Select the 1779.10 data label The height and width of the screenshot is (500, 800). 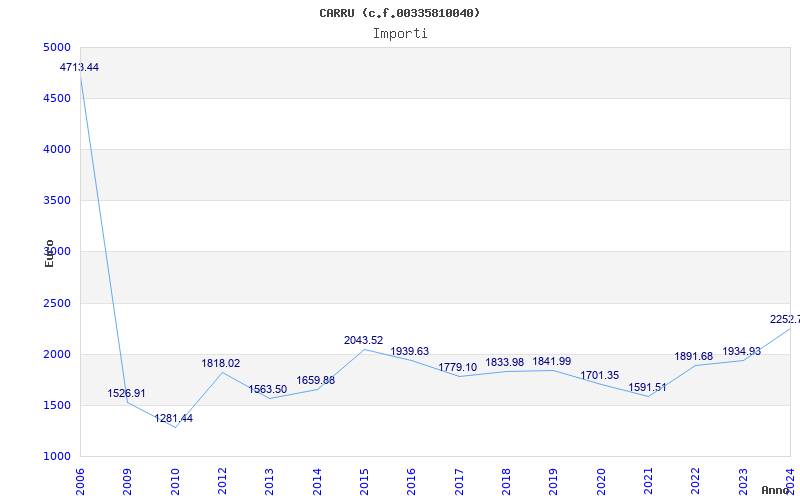pyautogui.click(x=457, y=367)
